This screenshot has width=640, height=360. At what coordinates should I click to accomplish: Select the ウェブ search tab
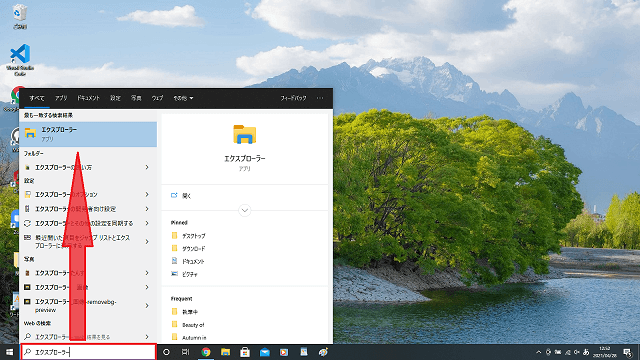[x=157, y=98]
